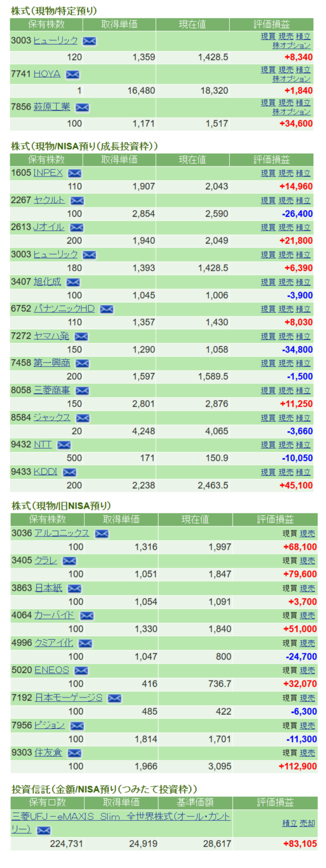The width and height of the screenshot is (326, 868).
Task: Open the 住友倉 stock detail link
Action: tap(48, 752)
